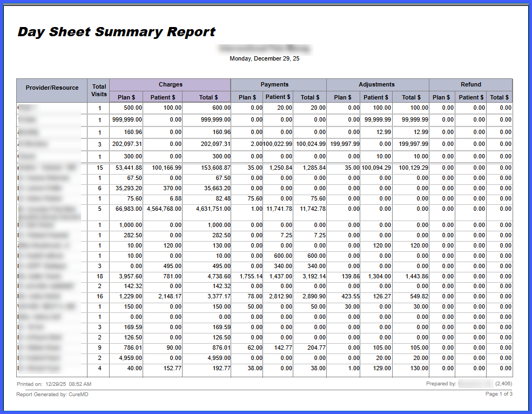
Task: Click Charges Total value 82.48
Action: tap(223, 199)
